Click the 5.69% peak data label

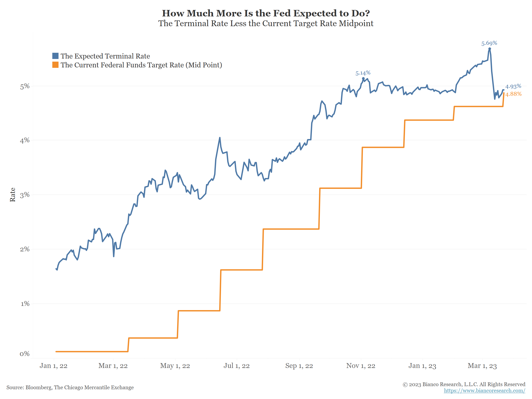[x=489, y=43]
